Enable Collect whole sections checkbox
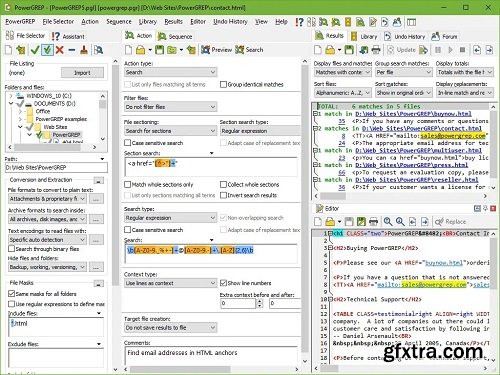The height and width of the screenshot is (375, 500). click(x=223, y=184)
